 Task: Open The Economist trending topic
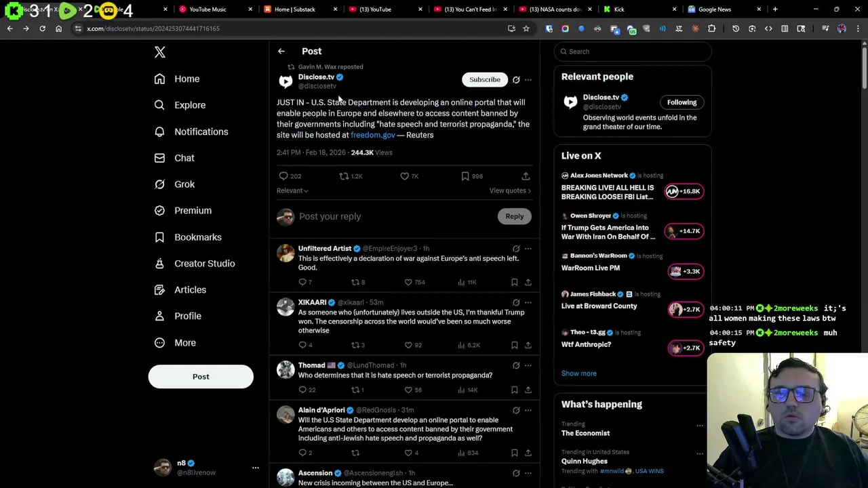(586, 434)
